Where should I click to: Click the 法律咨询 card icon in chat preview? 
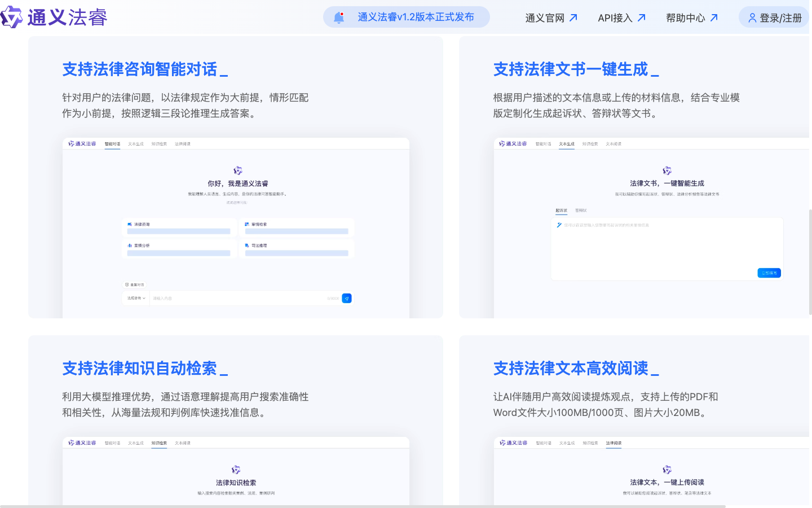[x=130, y=224]
